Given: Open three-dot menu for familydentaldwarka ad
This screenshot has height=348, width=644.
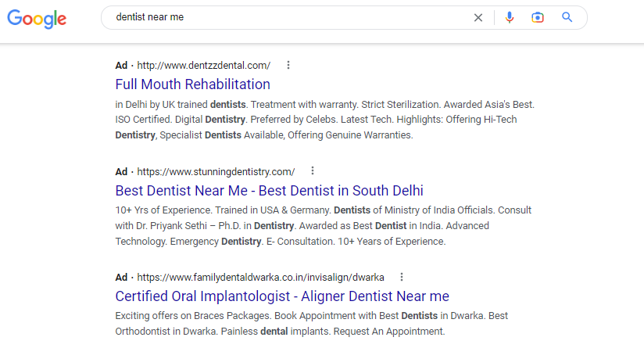Looking at the screenshot, I should click(402, 277).
